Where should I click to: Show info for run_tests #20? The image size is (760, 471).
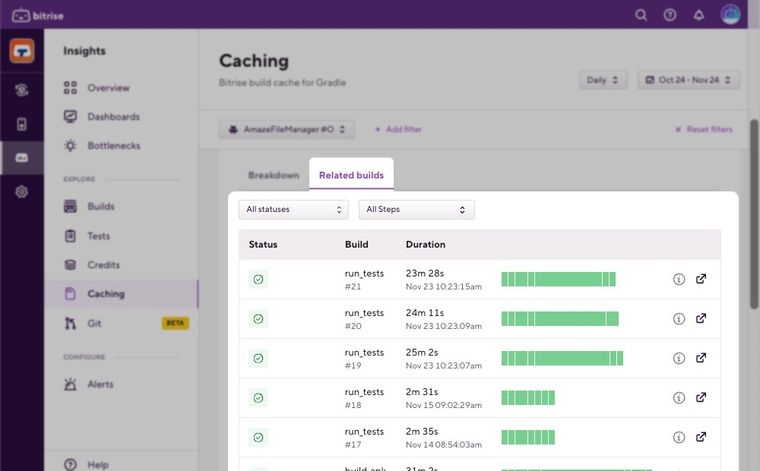679,319
